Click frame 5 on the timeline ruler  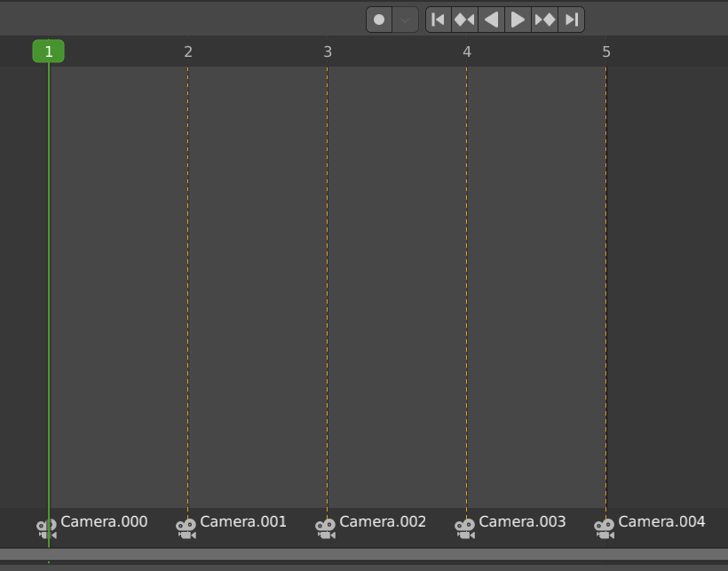[x=606, y=51]
